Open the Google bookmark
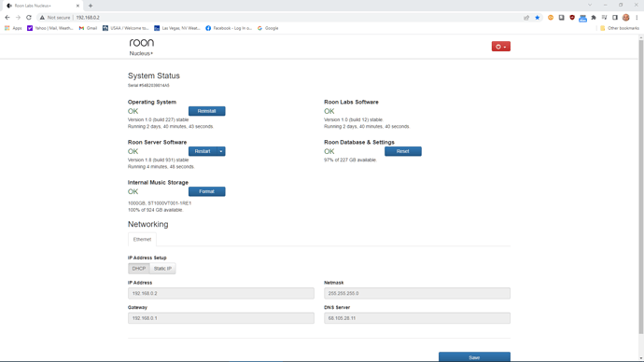The image size is (644, 362). (x=268, y=28)
